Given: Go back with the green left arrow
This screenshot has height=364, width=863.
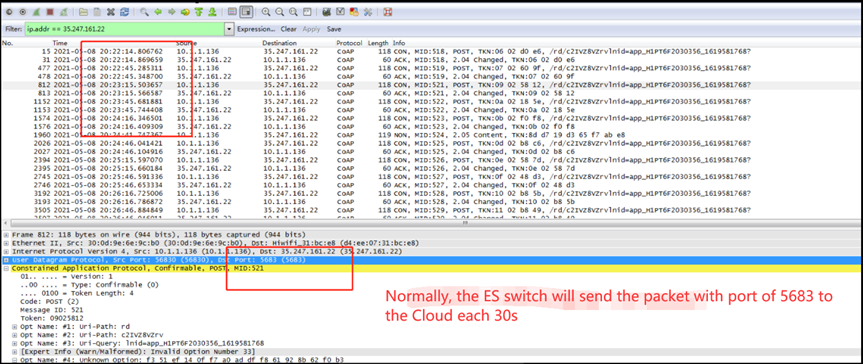Looking at the screenshot, I should click(158, 12).
